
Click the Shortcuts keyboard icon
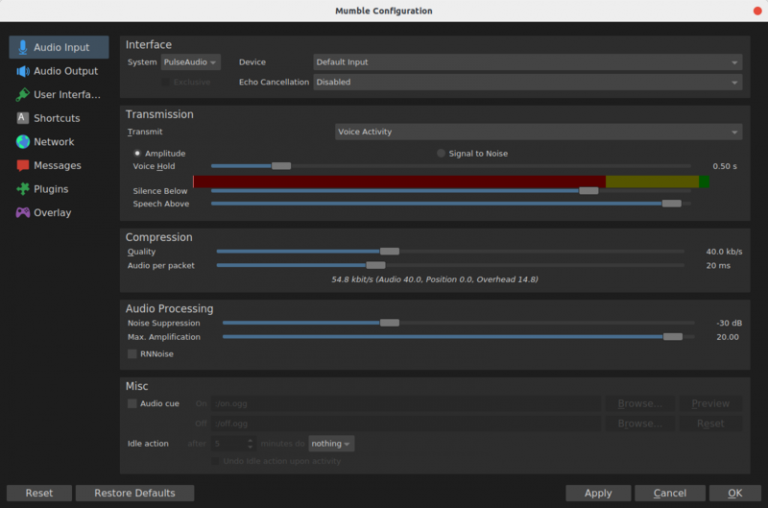pyautogui.click(x=23, y=118)
